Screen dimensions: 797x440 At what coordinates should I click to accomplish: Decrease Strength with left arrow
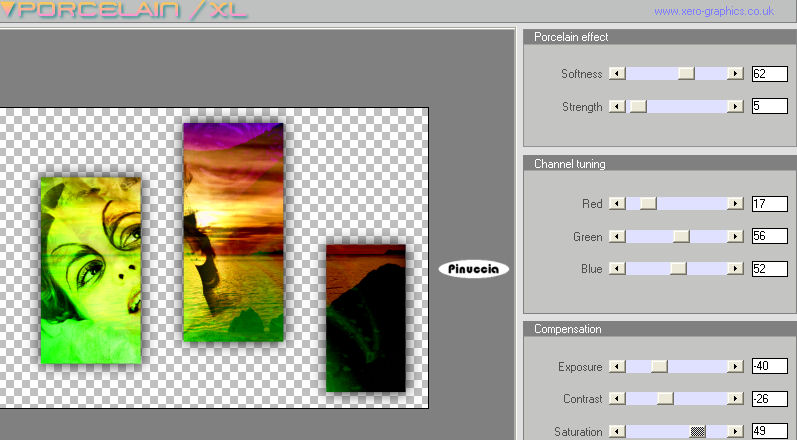617,106
